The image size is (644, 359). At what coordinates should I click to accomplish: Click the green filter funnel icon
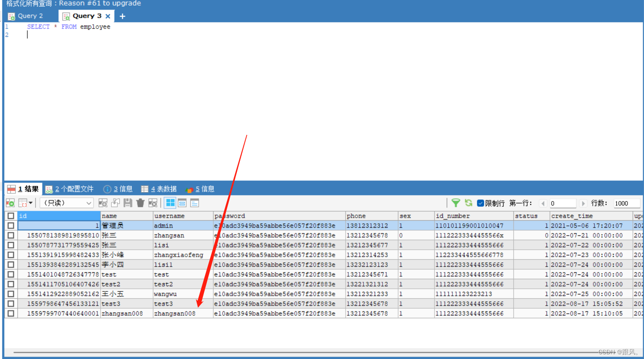point(456,202)
